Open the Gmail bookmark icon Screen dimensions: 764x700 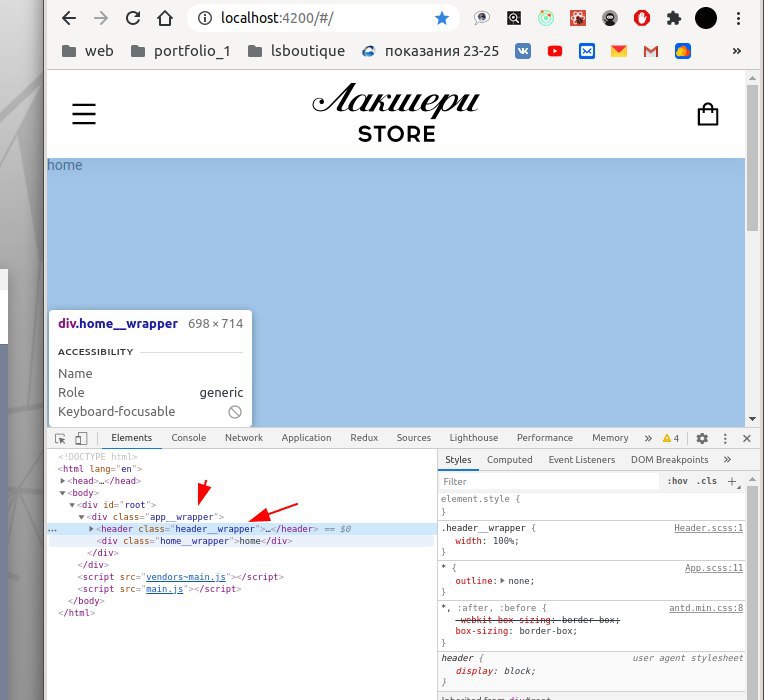pyautogui.click(x=650, y=51)
